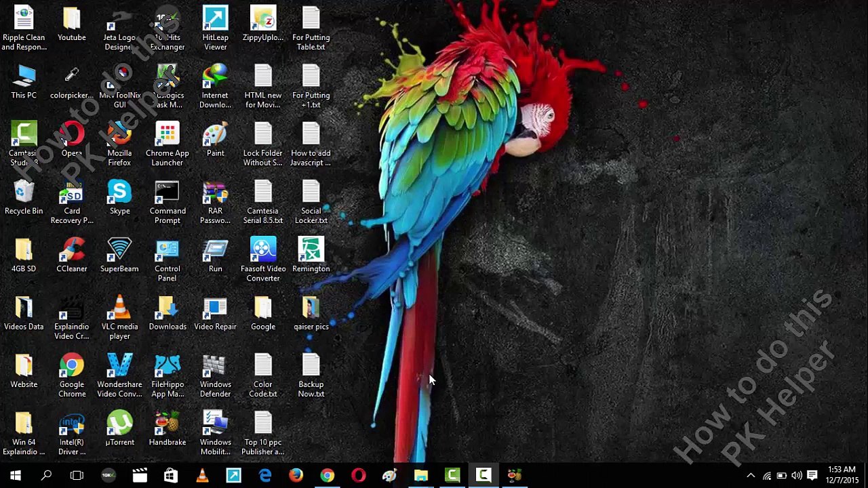The height and width of the screenshot is (488, 868).
Task: Select the Video Repair shortcut
Action: coord(215,313)
